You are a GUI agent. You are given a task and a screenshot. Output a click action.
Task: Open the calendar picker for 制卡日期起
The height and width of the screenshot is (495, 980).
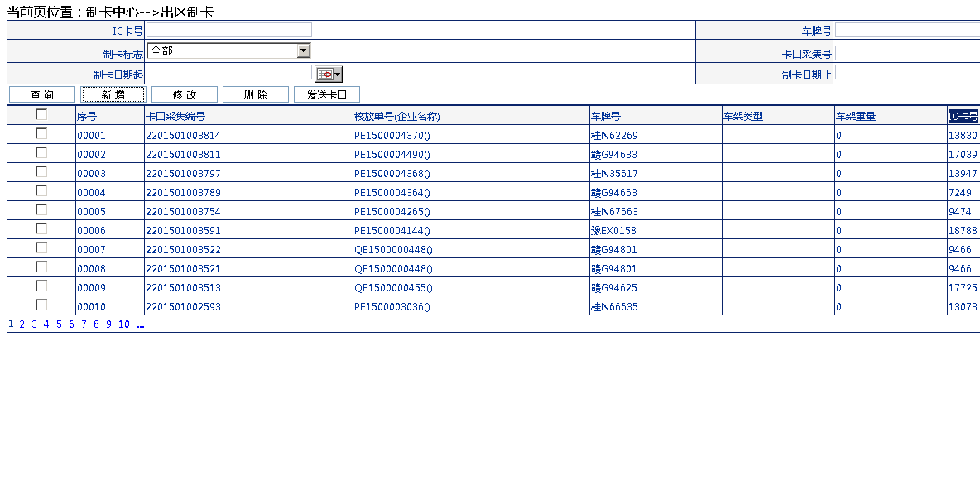pos(329,74)
